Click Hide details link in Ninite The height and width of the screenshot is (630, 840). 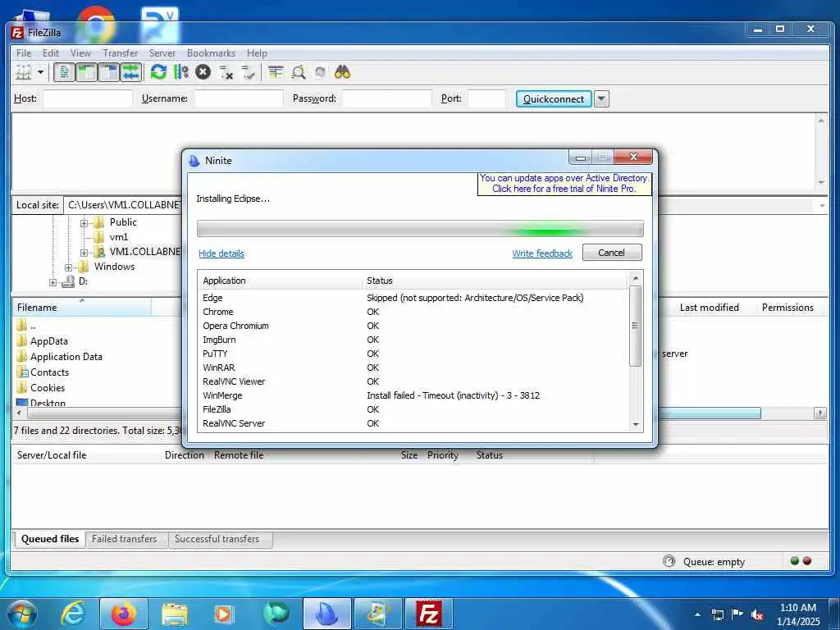(x=221, y=253)
